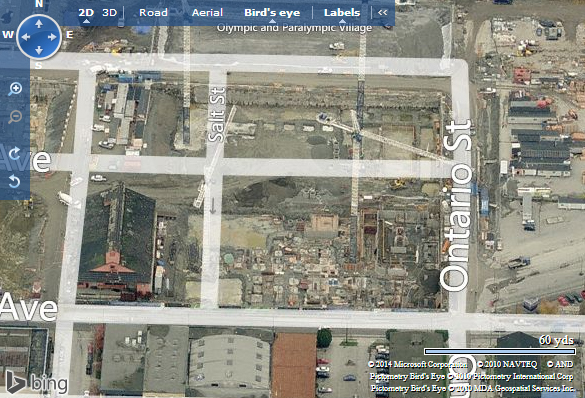Rotate the view counterclockwise
Screen dimensions: 585x398
point(15,181)
